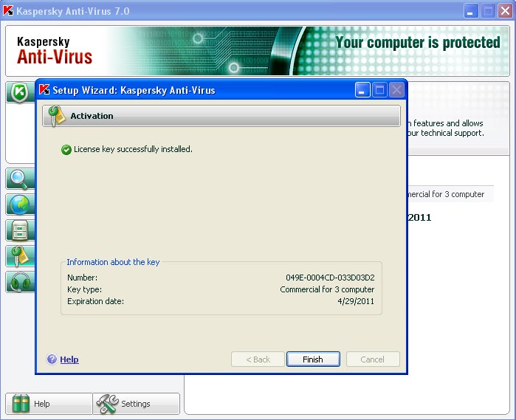Click the wrench and hammer Settings icon
516x420 pixels.
tap(108, 404)
